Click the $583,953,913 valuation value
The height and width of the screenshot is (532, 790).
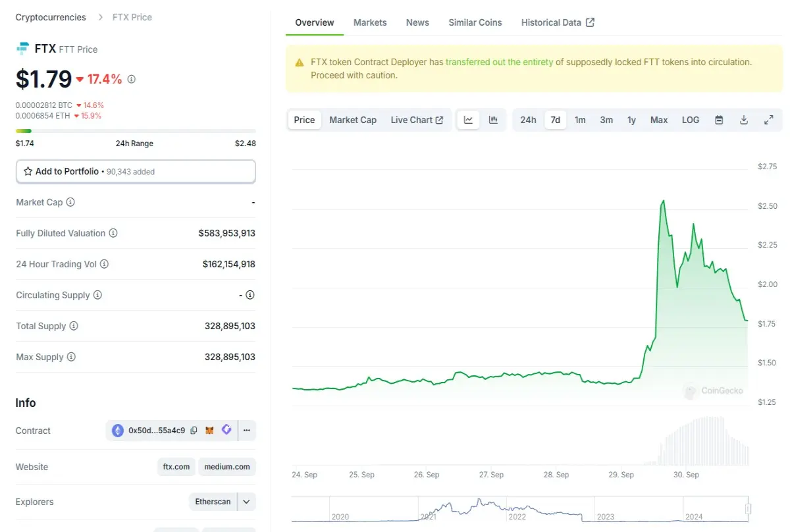pos(226,233)
